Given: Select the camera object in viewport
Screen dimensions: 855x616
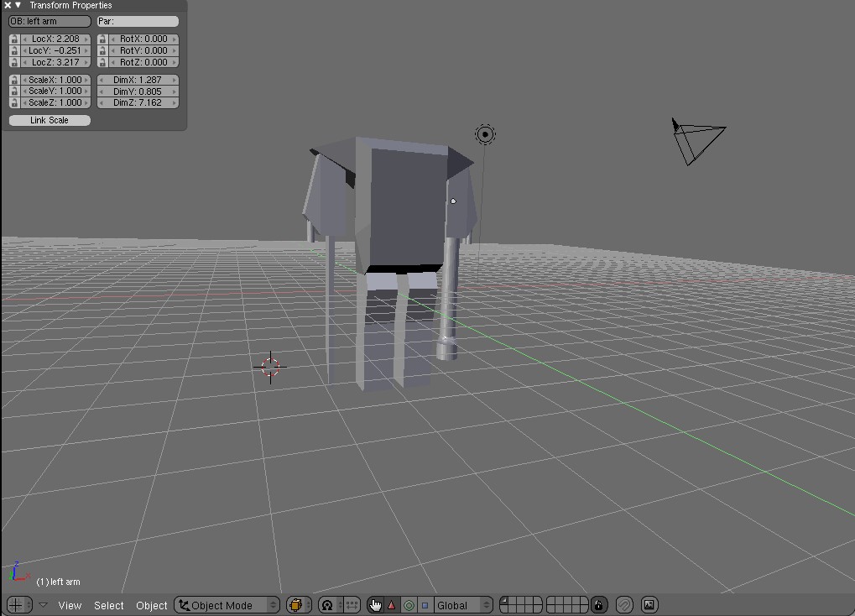Looking at the screenshot, I should click(x=697, y=141).
